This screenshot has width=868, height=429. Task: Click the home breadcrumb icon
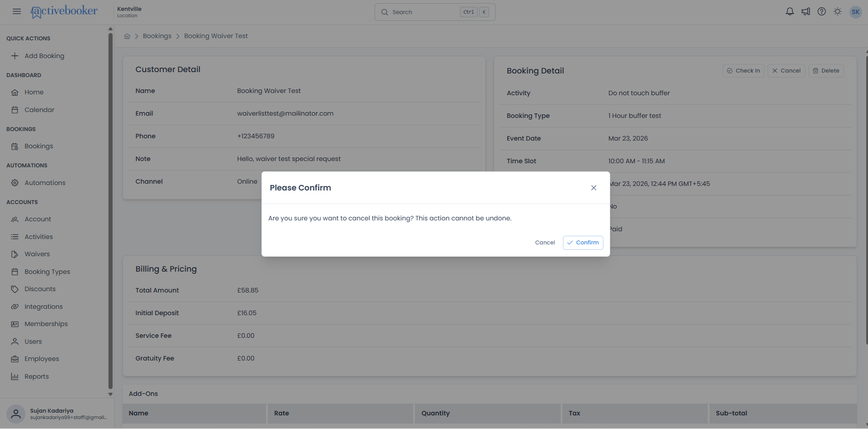point(127,36)
